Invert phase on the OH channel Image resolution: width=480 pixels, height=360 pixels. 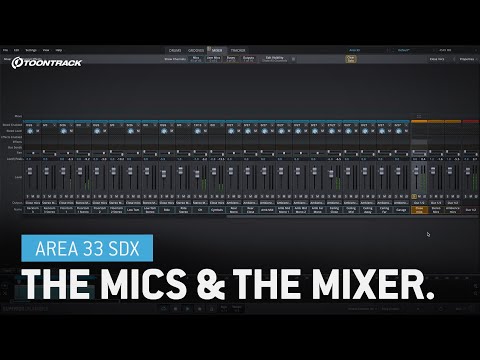[205, 196]
